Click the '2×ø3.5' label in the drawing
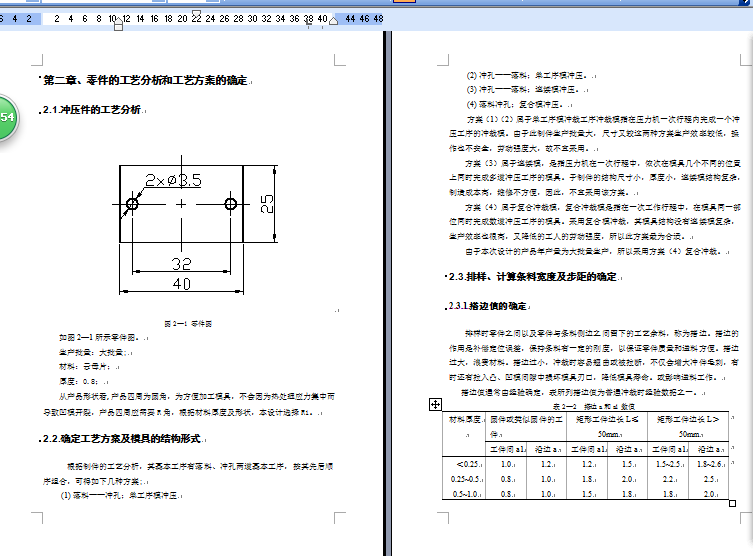Image resolution: width=753 pixels, height=556 pixels. 173,181
